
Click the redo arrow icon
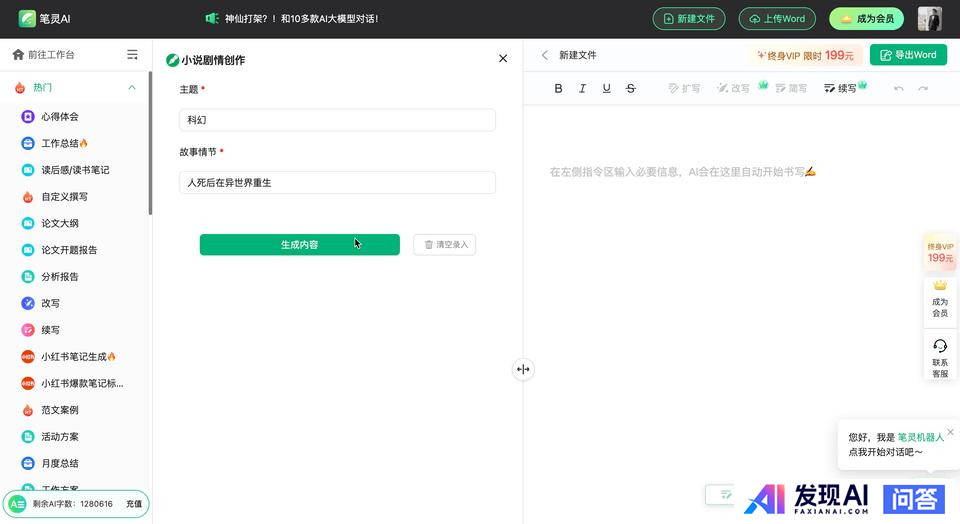pos(923,89)
